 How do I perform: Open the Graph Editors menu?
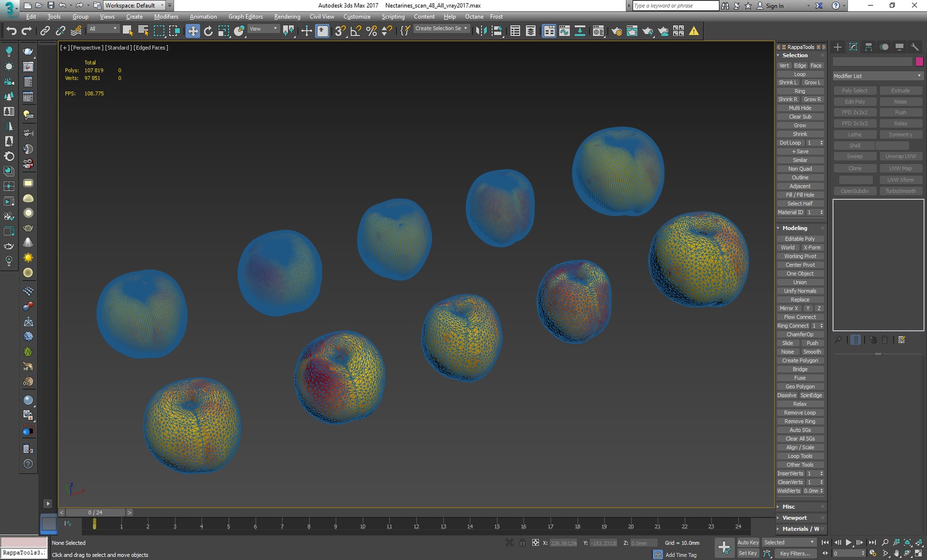tap(245, 17)
